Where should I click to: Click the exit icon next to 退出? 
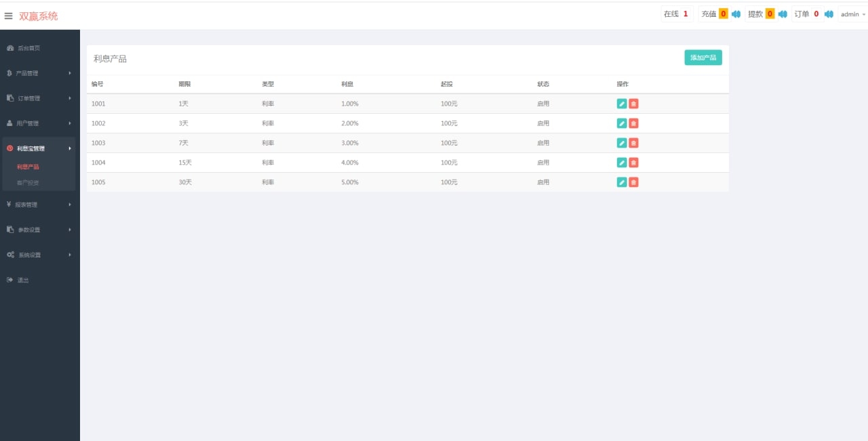pos(10,280)
